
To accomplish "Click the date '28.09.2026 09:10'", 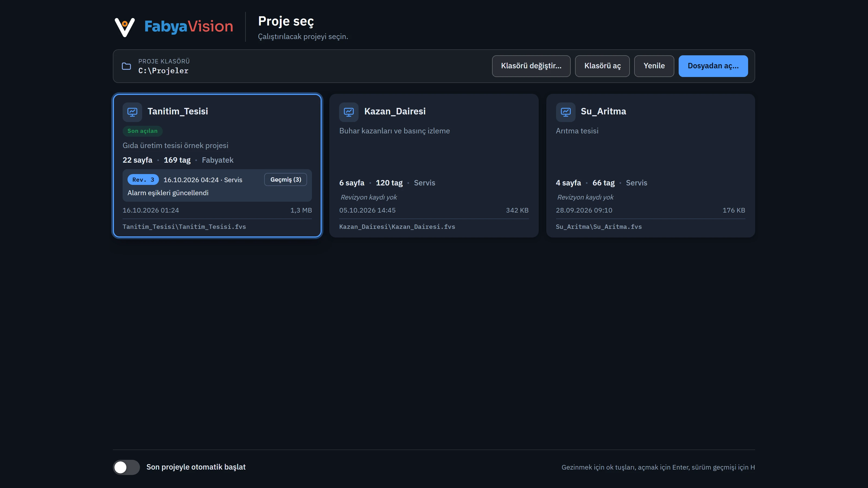I will tap(584, 210).
